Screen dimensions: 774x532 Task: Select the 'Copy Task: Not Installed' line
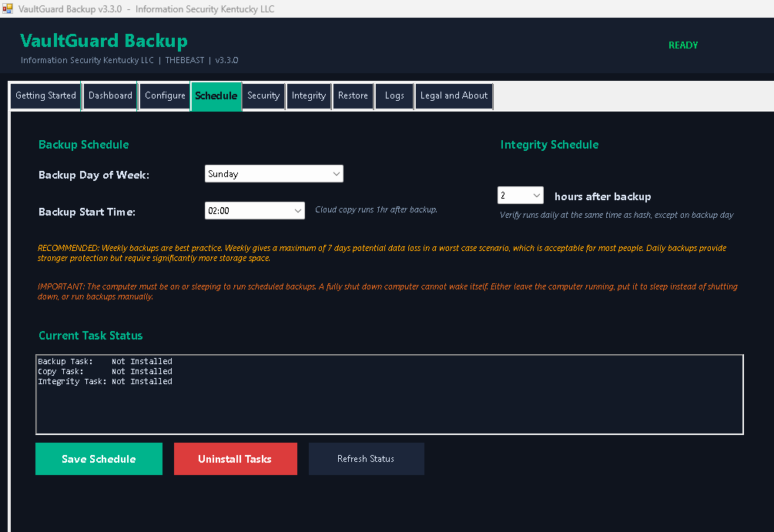click(106, 371)
